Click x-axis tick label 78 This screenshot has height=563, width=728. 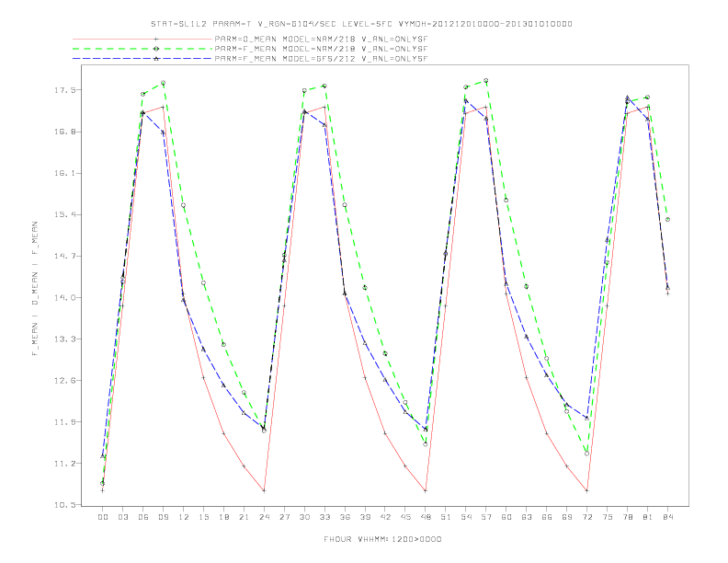coord(628,517)
